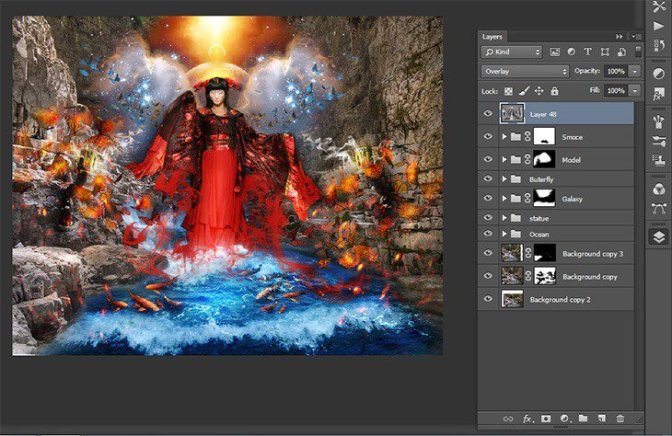Lock all padlock icon
The height and width of the screenshot is (436, 672).
tap(555, 91)
